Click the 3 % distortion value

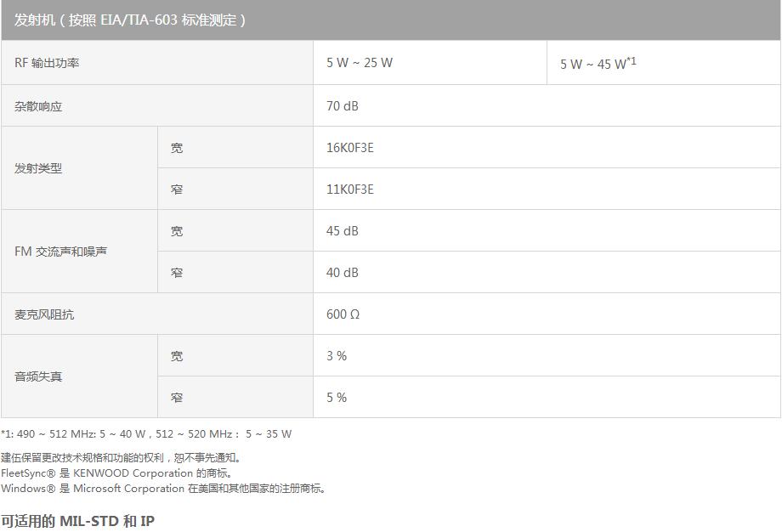coord(337,356)
